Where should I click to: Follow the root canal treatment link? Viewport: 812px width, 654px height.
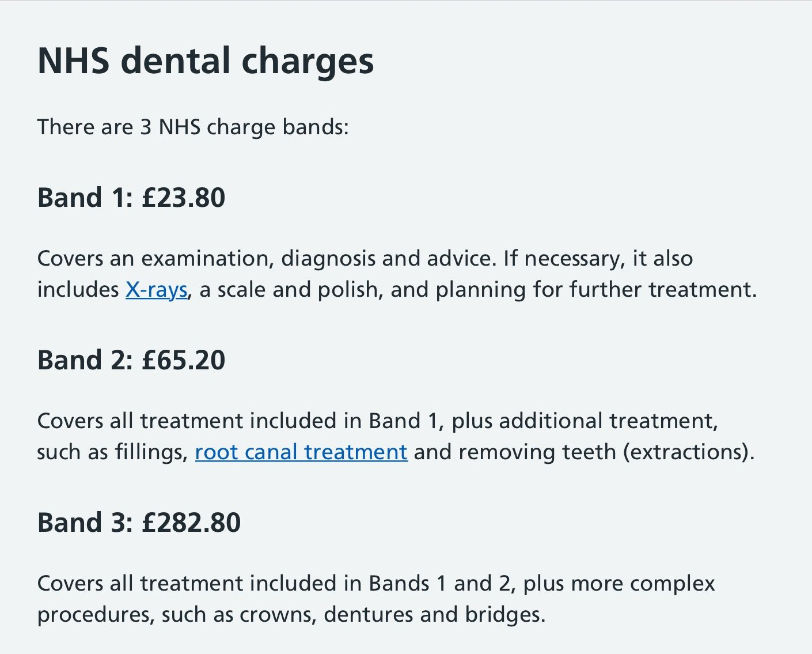coord(301,452)
